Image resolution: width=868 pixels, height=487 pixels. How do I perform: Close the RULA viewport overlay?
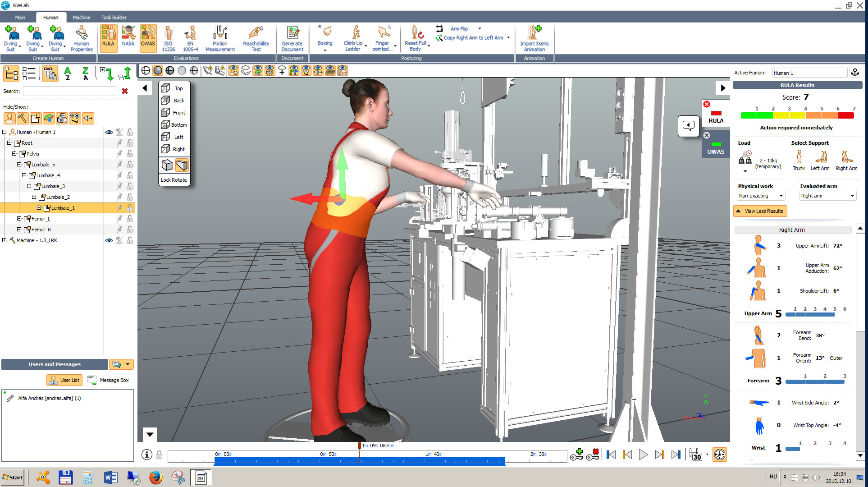coord(707,104)
